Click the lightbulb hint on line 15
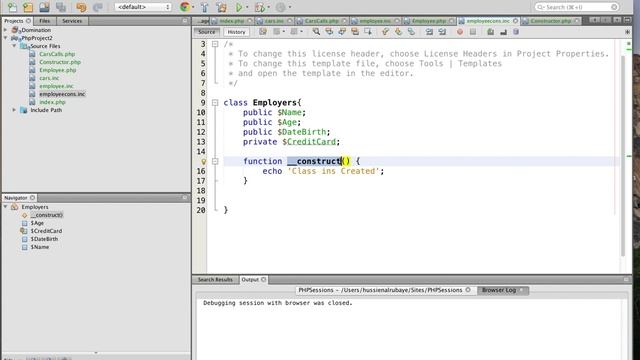This screenshot has width=640, height=360. [x=203, y=162]
